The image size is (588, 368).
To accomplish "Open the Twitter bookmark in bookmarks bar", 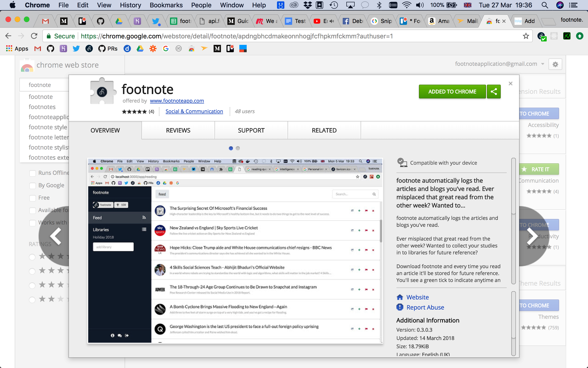I will click(x=76, y=49).
